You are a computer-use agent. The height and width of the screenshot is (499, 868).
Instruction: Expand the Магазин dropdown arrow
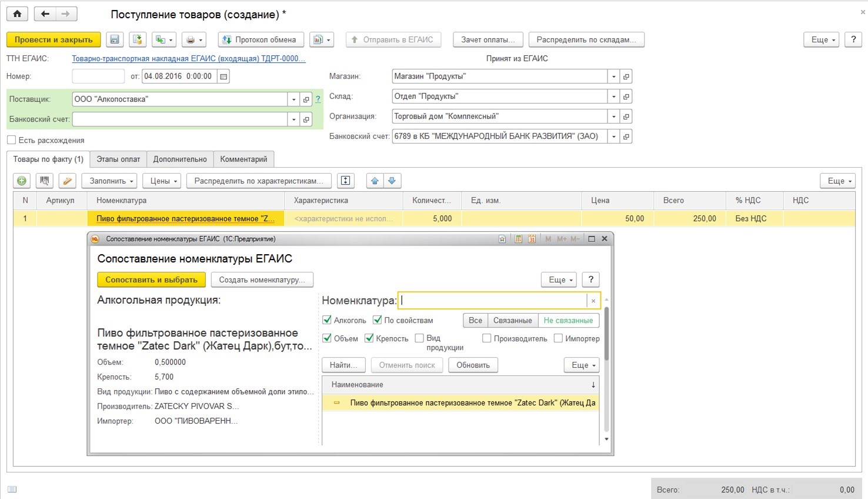click(x=613, y=76)
